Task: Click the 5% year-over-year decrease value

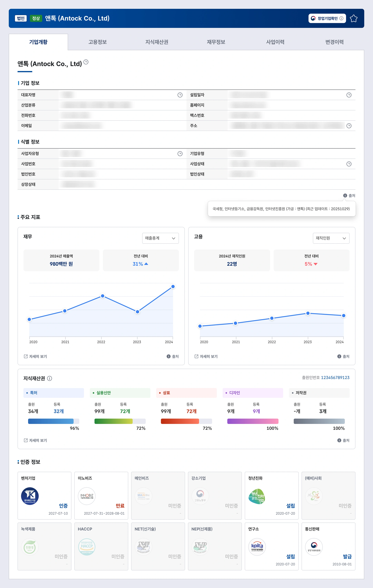Action: click(x=311, y=264)
